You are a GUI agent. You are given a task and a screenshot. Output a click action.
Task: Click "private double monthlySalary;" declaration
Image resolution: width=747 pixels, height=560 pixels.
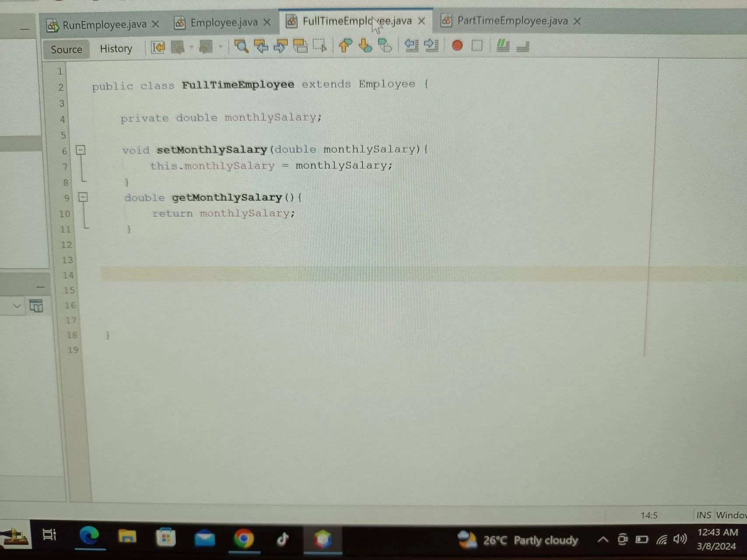click(221, 118)
